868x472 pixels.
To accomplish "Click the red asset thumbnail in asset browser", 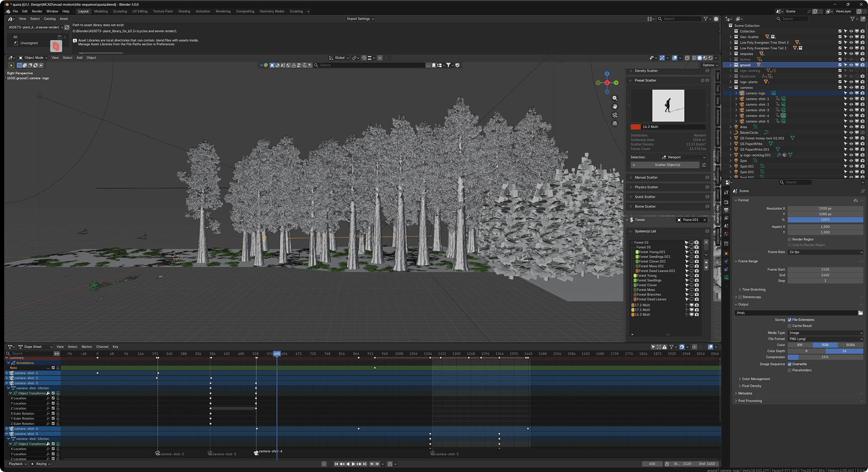I will [x=56, y=46].
